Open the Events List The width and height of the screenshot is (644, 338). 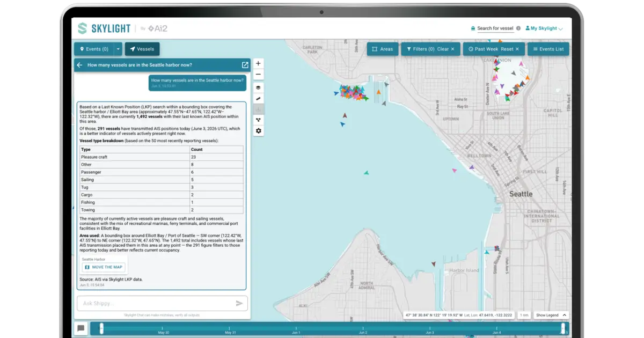pos(548,49)
